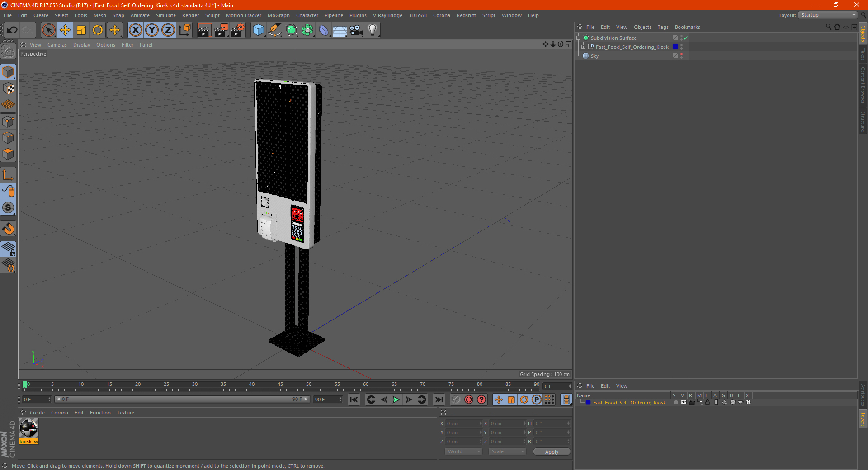Switch coordinate system icon
Image resolution: width=868 pixels, height=470 pixels.
(184, 30)
